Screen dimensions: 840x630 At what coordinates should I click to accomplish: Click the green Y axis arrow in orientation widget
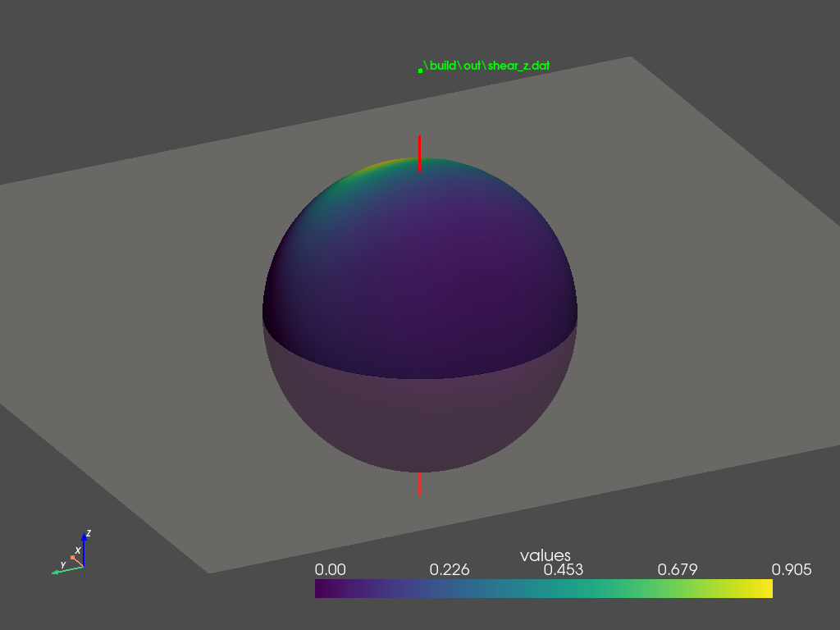tap(64, 568)
